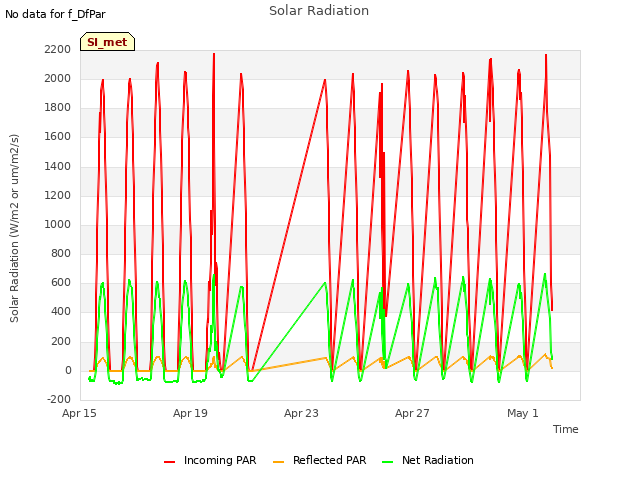The image size is (640, 480).
Task: Click the orange Reflected PAR legend swatch
Action: [x=278, y=462]
